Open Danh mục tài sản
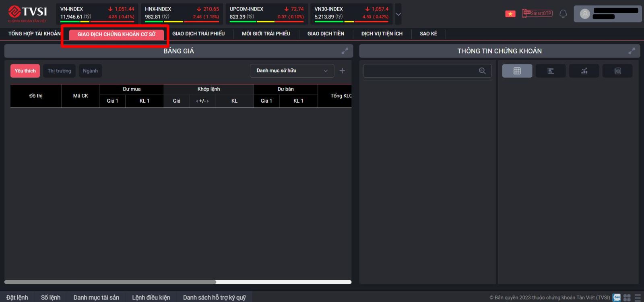This screenshot has width=644, height=302. click(96, 298)
